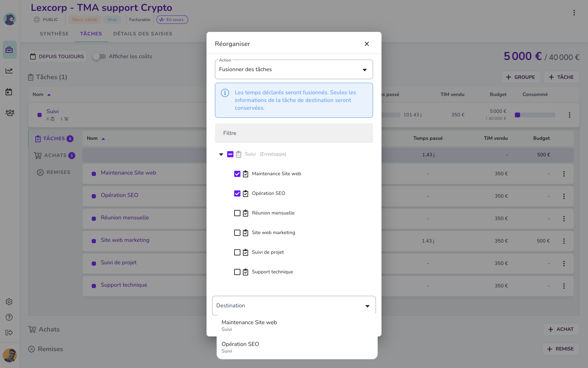588x368 pixels.
Task: Click the Web tag chip
Action: pos(112,20)
